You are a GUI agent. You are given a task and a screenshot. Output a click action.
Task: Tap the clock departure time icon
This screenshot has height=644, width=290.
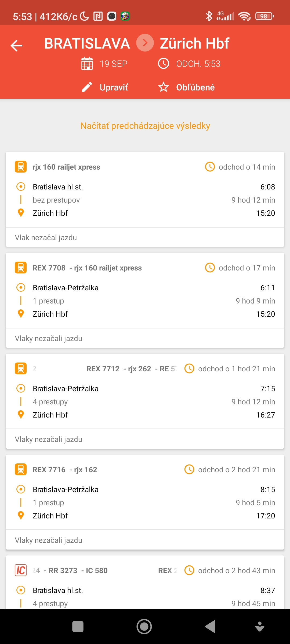tap(163, 64)
